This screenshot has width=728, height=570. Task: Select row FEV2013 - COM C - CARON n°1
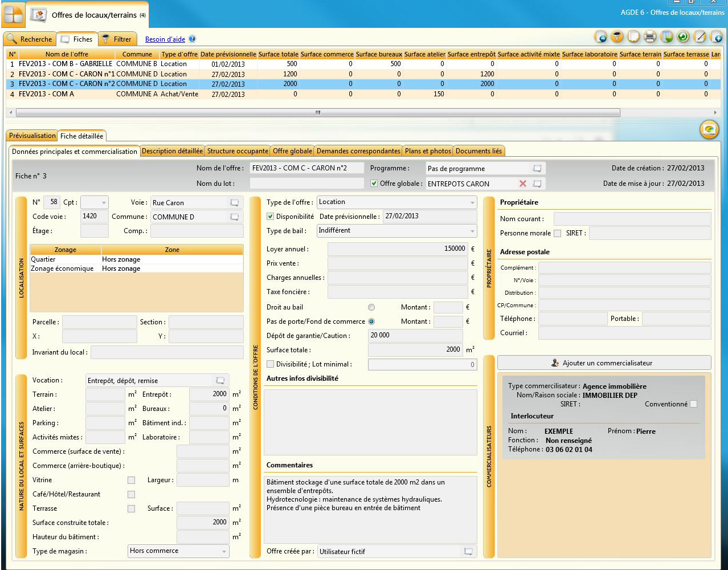point(363,74)
